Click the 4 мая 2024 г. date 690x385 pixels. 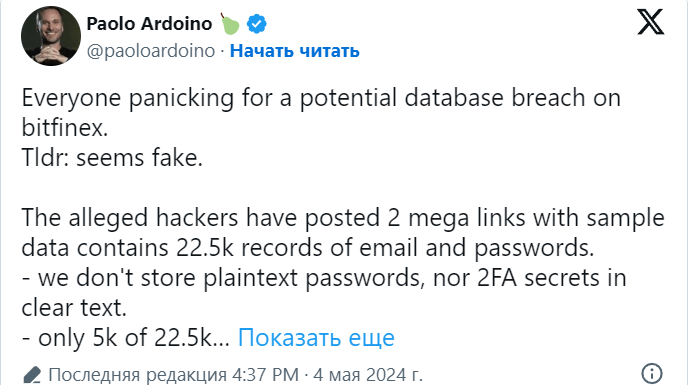(x=368, y=375)
